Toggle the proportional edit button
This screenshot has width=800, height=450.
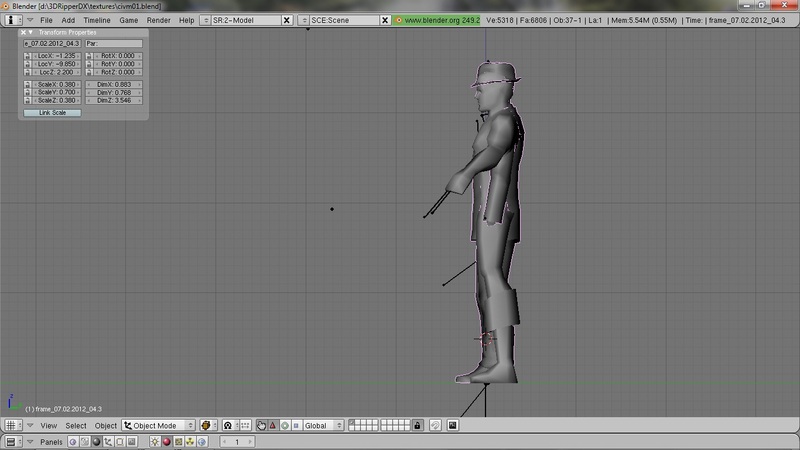435,425
